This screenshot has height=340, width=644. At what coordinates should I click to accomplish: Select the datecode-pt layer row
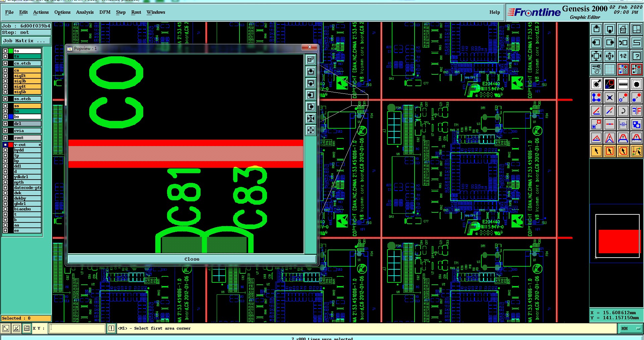coord(27,188)
